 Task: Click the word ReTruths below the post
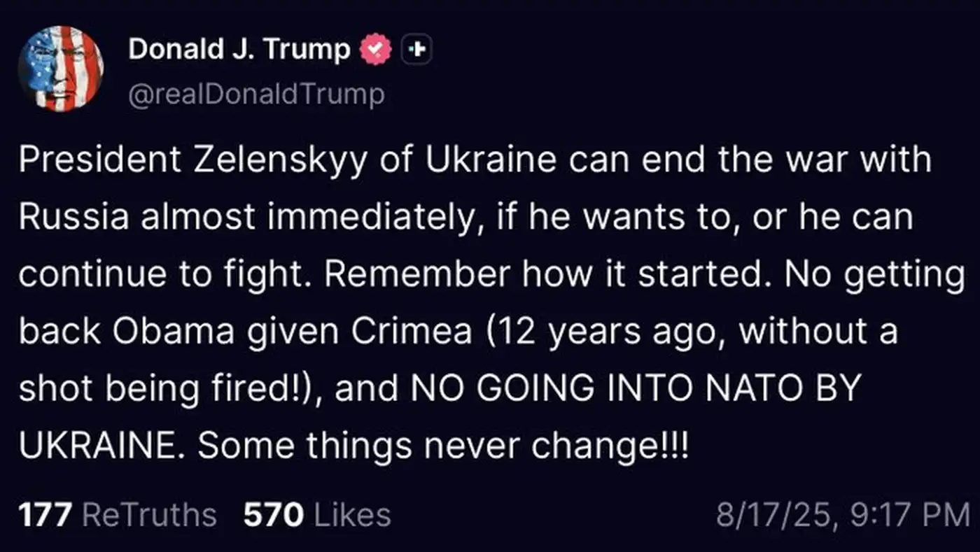(149, 515)
